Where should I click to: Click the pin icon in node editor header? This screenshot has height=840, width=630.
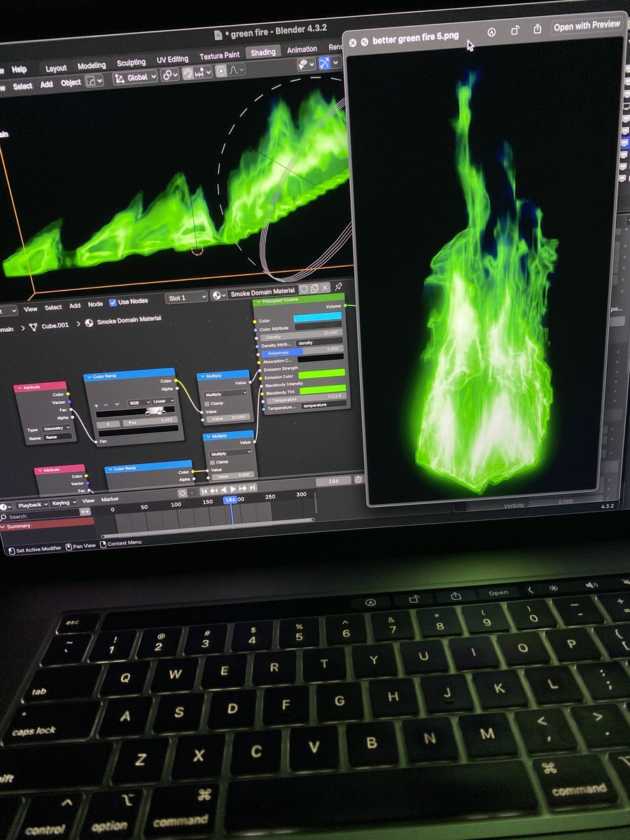pyautogui.click(x=339, y=286)
